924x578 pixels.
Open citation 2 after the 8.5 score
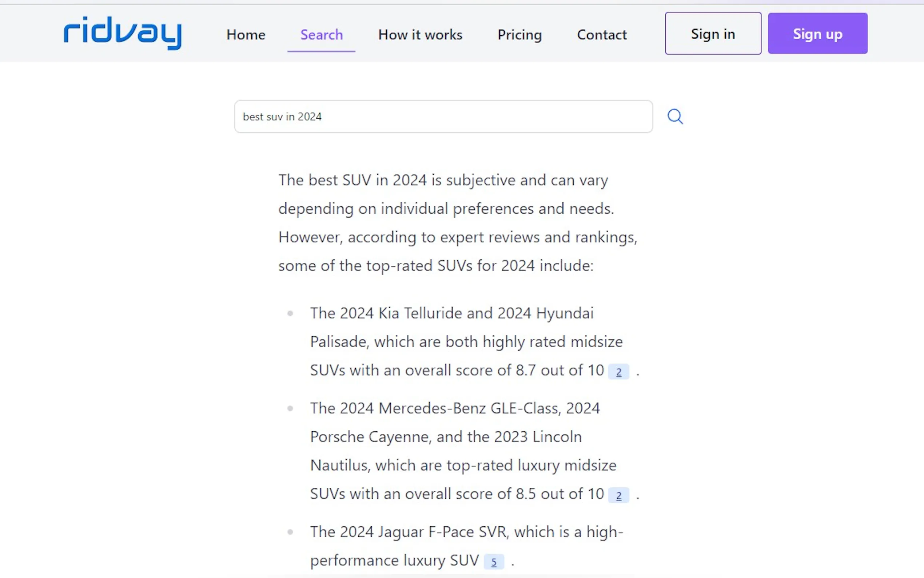click(x=618, y=495)
